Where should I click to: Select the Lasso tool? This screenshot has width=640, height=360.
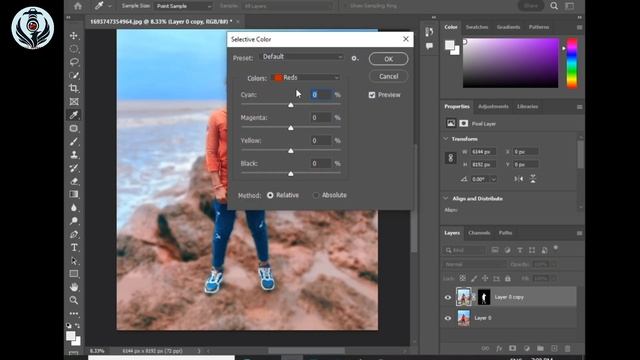point(74,62)
